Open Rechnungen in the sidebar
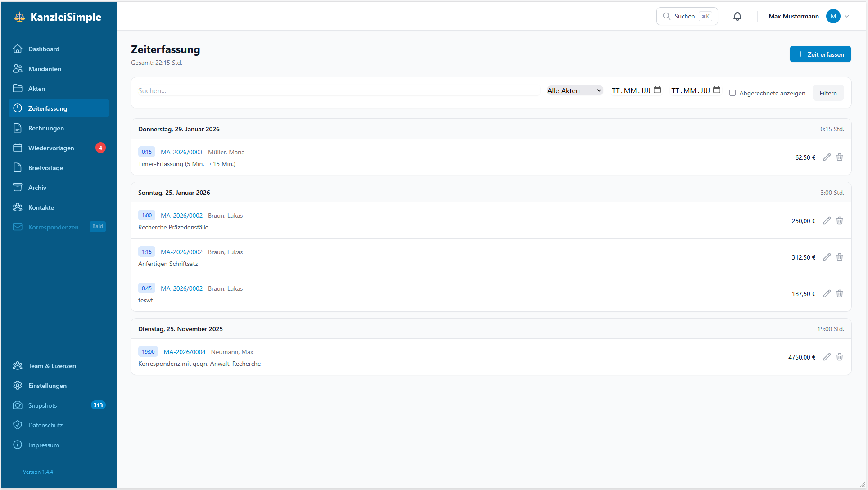Screen dimensions: 868x490 click(46, 128)
